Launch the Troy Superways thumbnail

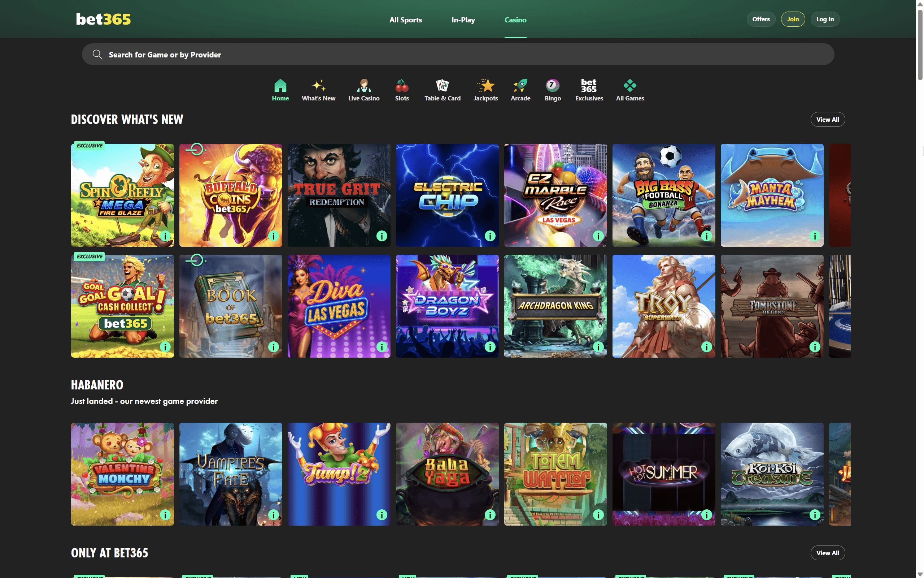(x=664, y=306)
